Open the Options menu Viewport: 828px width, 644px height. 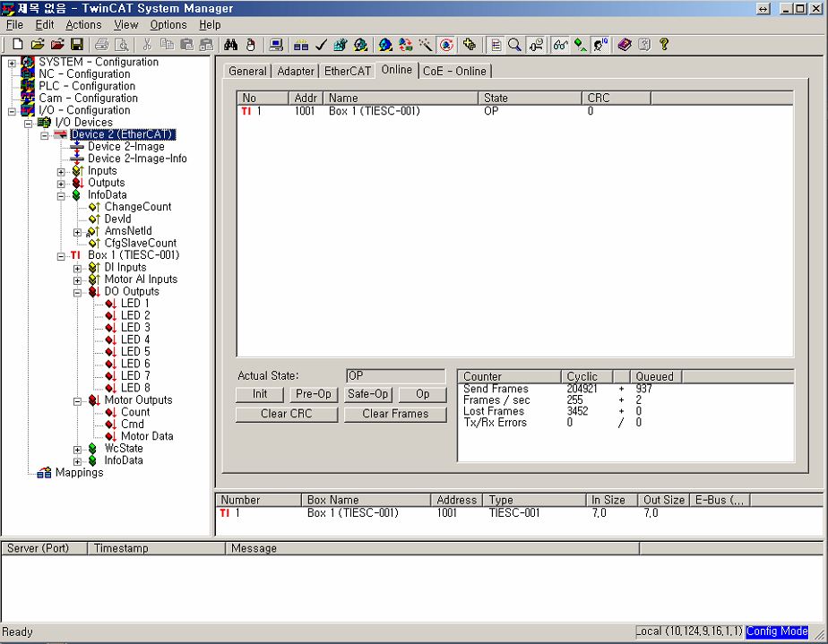[x=168, y=25]
